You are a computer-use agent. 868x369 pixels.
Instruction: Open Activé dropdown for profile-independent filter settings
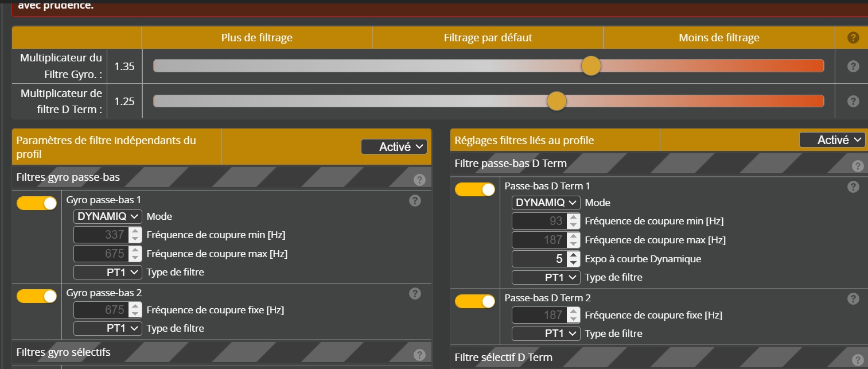pyautogui.click(x=394, y=147)
